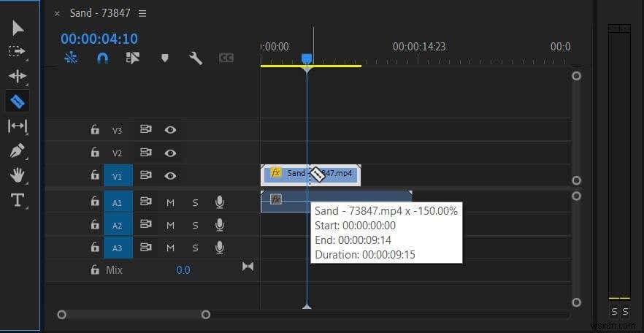Mute the A1 audio track

click(x=170, y=202)
